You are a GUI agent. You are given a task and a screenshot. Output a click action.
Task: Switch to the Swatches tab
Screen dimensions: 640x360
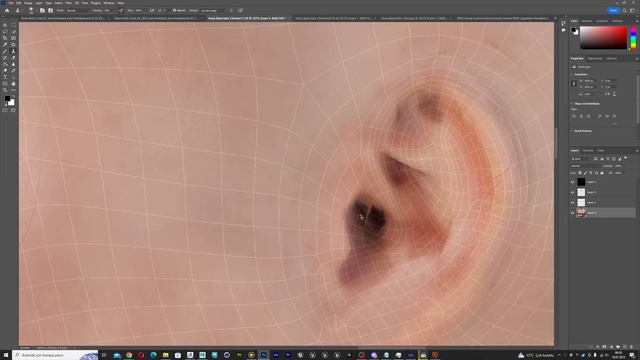[587, 21]
